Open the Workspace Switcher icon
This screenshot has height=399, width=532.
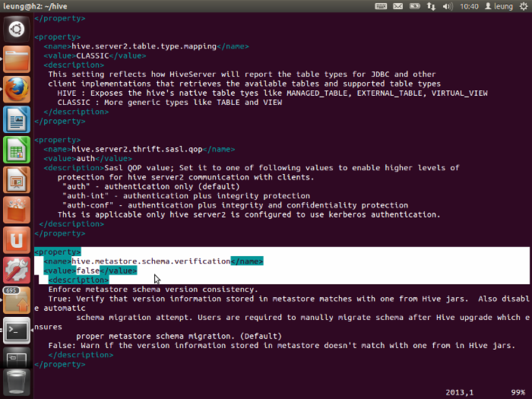(16, 357)
